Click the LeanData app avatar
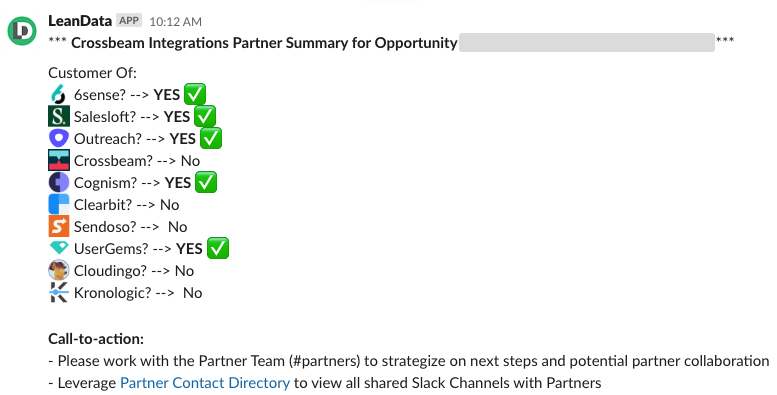This screenshot has width=777, height=395. point(22,31)
